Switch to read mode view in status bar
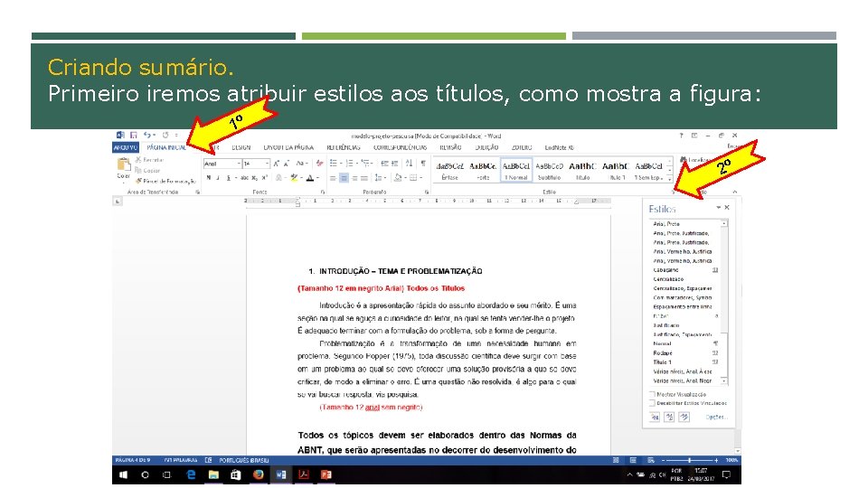 click(x=616, y=460)
